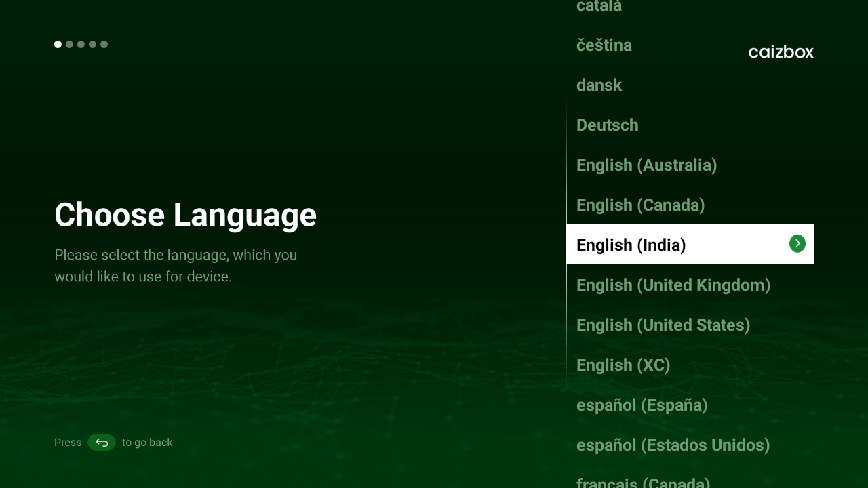
Task: Click the caizbox logo
Action: tap(781, 52)
